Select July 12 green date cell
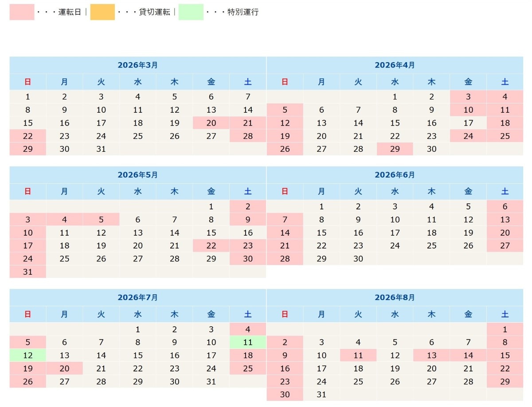The image size is (532, 407). coord(28,356)
